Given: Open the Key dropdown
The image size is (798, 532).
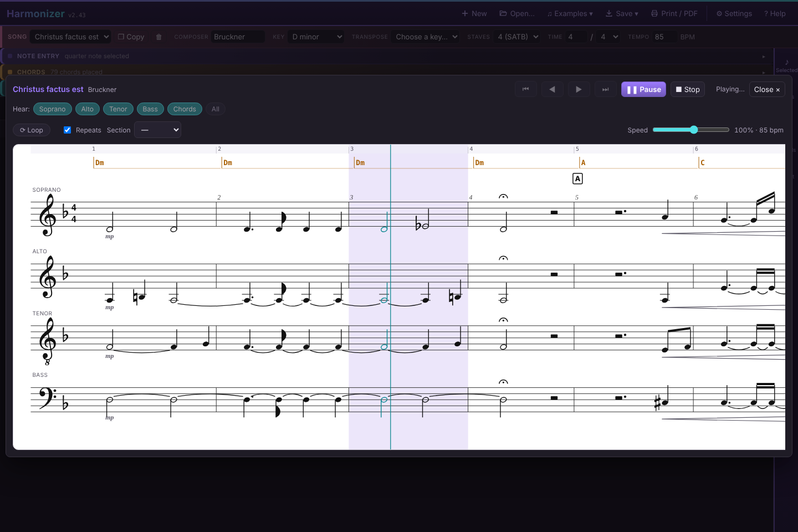Looking at the screenshot, I should (316, 37).
